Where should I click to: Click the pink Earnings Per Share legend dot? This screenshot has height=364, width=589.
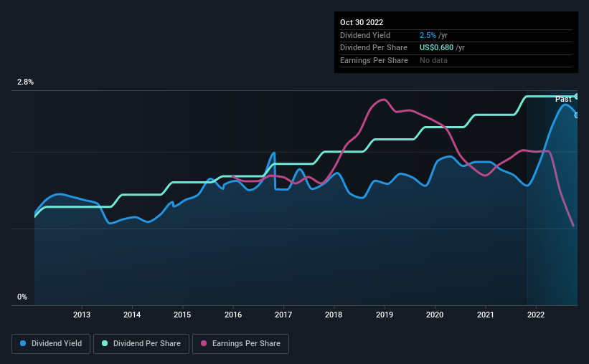[x=204, y=343]
